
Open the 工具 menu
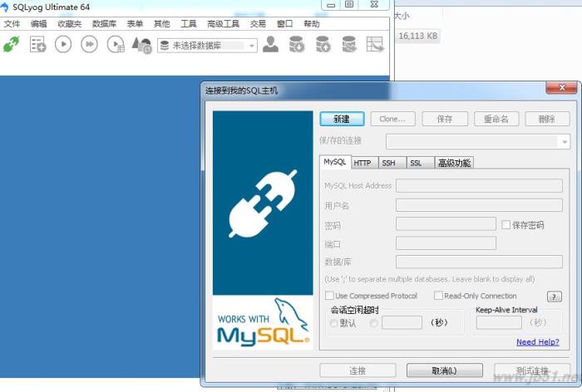point(189,24)
